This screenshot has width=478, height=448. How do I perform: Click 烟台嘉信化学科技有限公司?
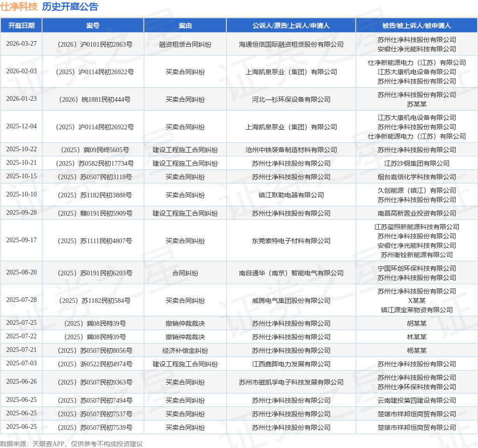(x=417, y=177)
